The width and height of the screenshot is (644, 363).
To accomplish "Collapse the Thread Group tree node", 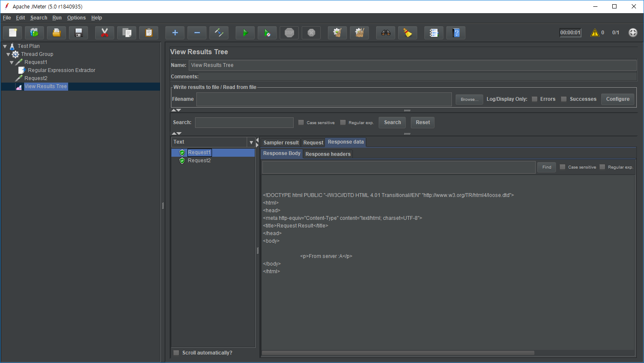I will click(x=8, y=54).
